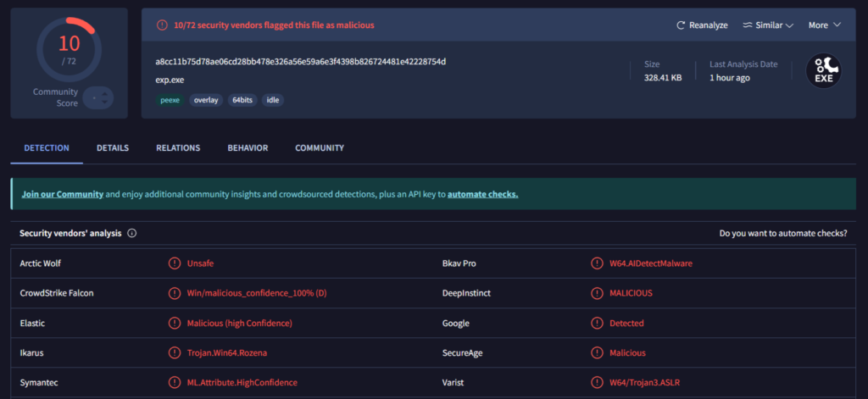Click the Reanalyze button
This screenshot has width=868, height=399.
click(702, 25)
